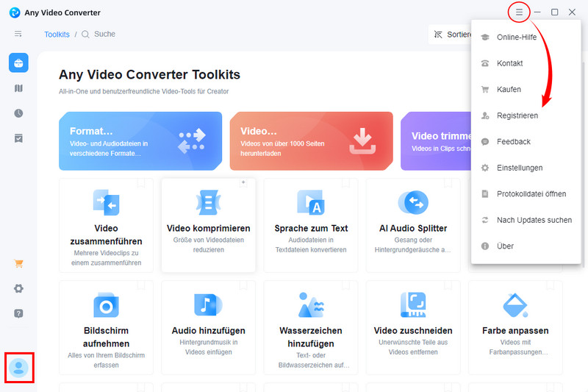The image size is (588, 392).
Task: Click the help question mark sidebar icon
Action: [18, 313]
